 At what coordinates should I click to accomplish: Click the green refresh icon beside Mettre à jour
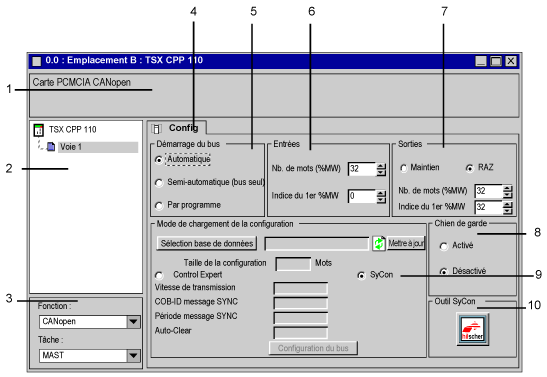tap(379, 243)
